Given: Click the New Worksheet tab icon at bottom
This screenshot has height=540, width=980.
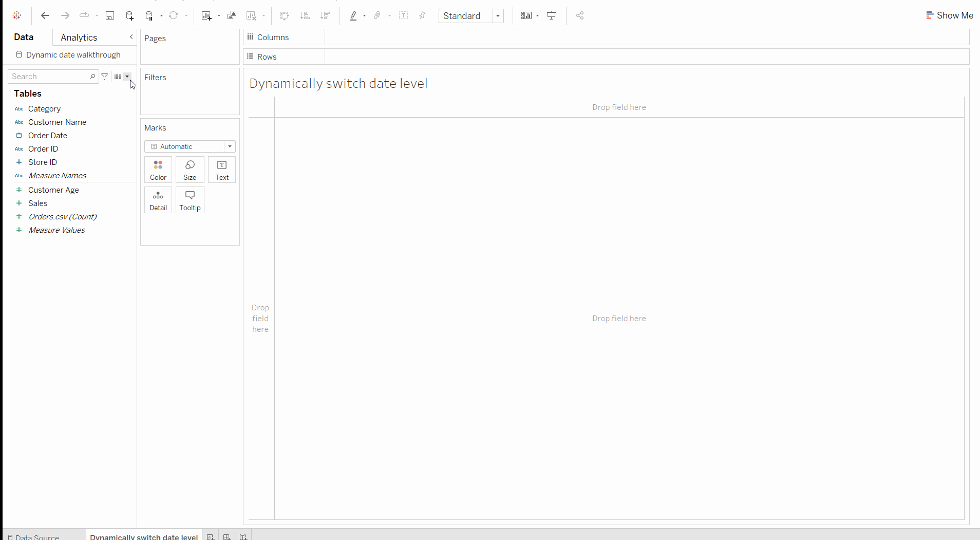Looking at the screenshot, I should click(211, 536).
